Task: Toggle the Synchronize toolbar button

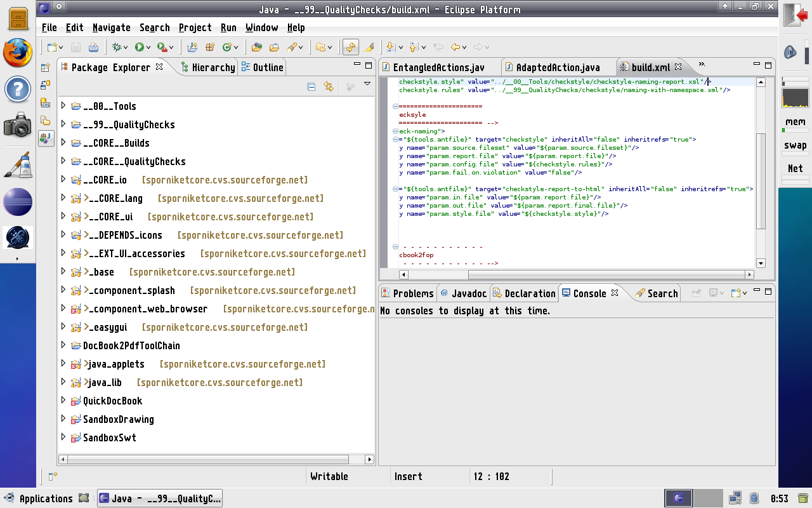Action: [350, 47]
